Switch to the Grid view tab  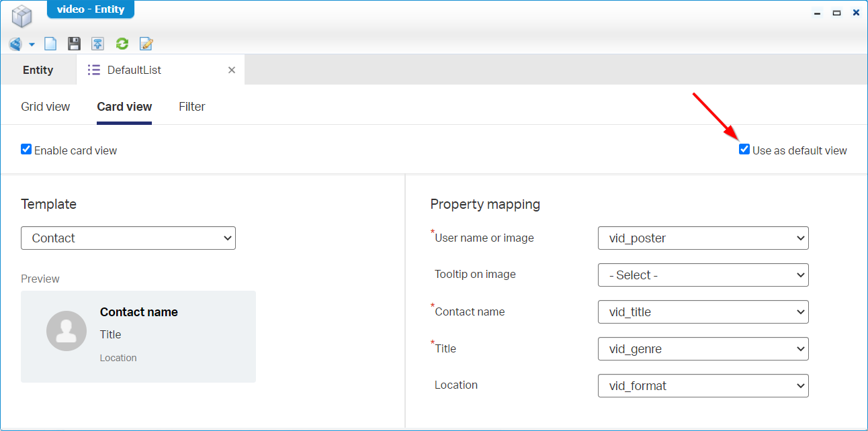46,107
